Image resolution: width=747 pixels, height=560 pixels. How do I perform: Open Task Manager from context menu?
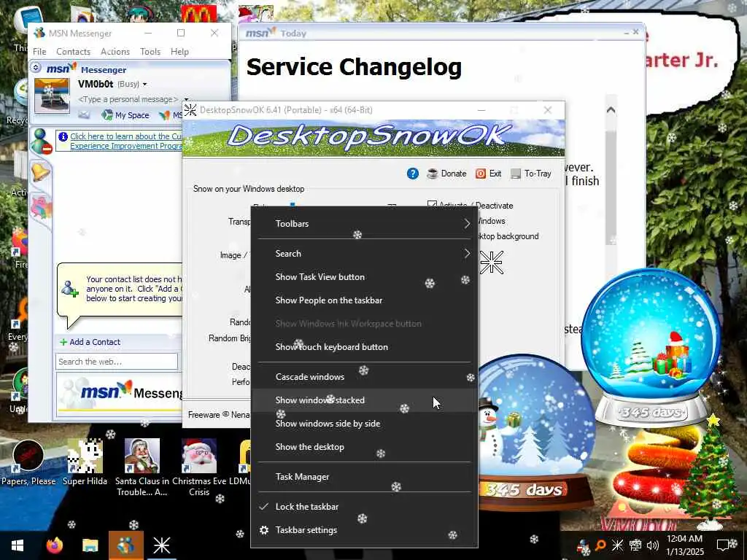365,477
